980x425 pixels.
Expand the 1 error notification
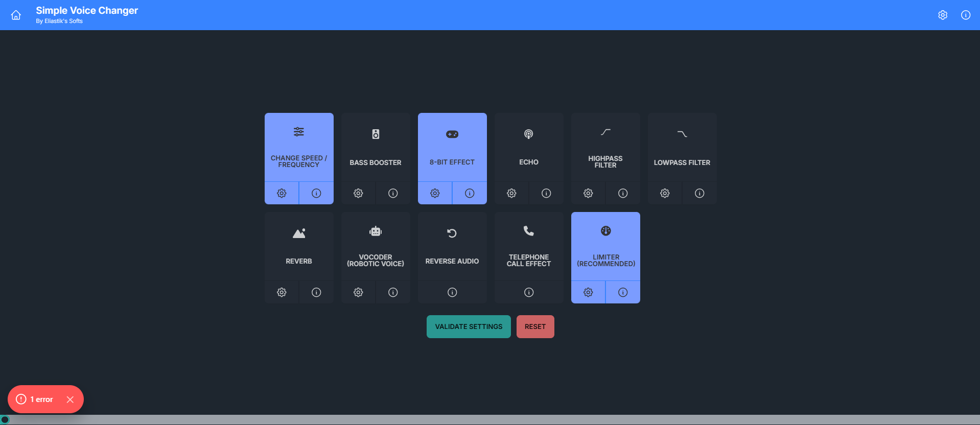36,399
